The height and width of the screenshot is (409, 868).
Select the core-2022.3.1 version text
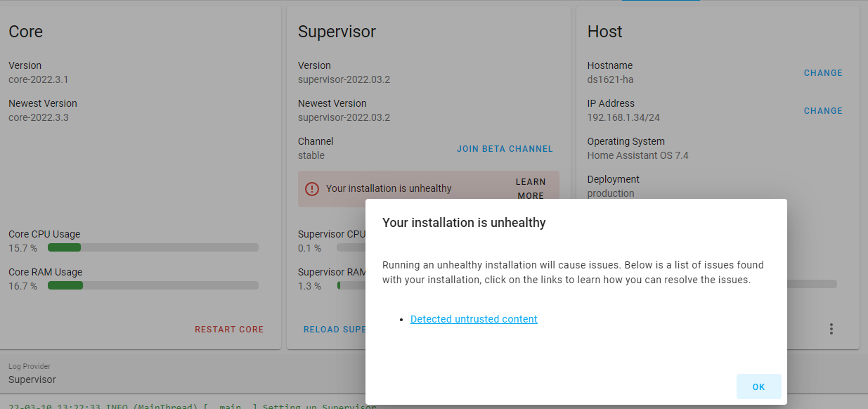(39, 79)
